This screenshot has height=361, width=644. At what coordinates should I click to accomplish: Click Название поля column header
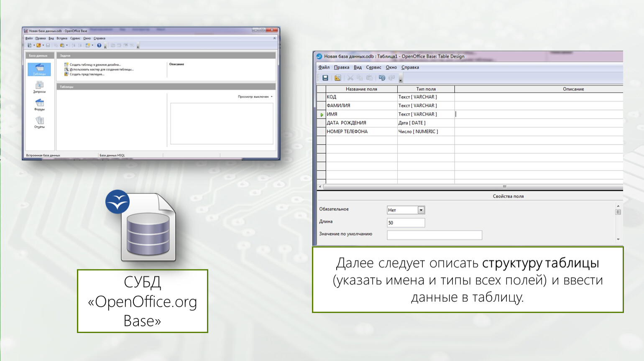pyautogui.click(x=361, y=89)
